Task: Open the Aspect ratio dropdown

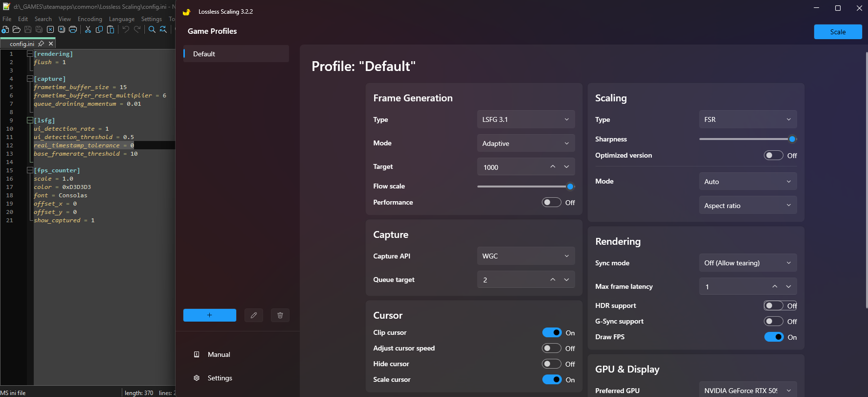Action: coord(748,206)
